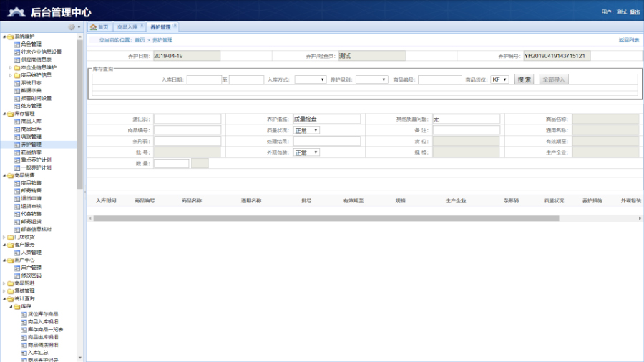Viewport: 644px width, 362px height.
Task: Click the 入库日期 end date field
Action: click(x=246, y=79)
